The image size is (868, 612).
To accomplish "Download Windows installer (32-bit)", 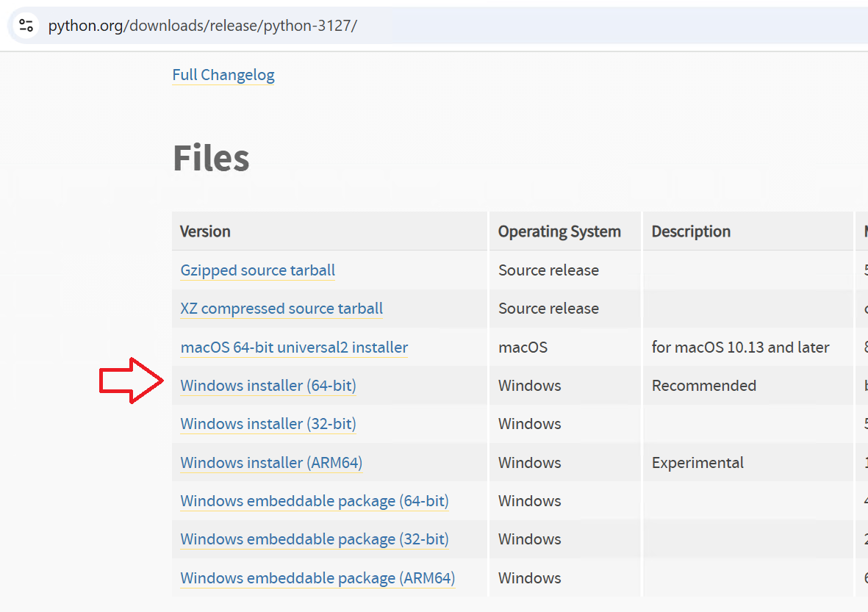I will 268,424.
